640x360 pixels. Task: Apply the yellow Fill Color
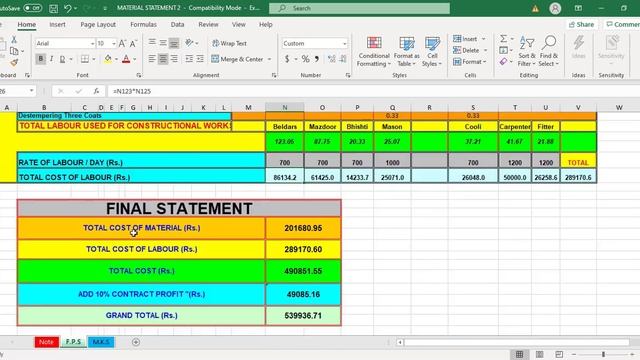[108, 59]
